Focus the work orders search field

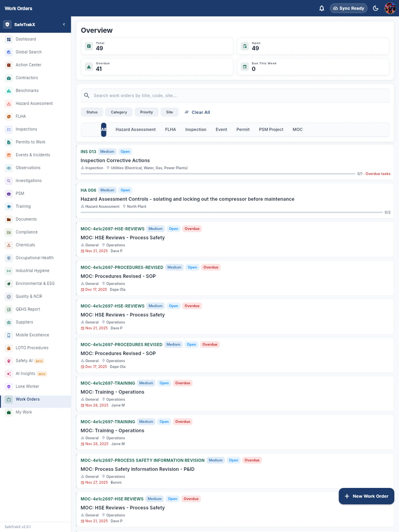coord(235,96)
